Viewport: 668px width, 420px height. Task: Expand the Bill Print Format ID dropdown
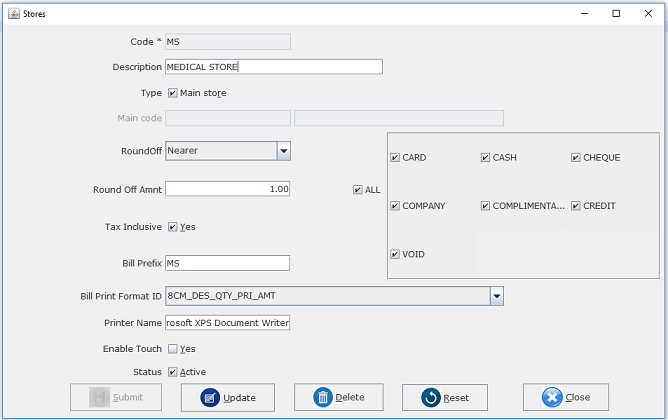click(496, 296)
